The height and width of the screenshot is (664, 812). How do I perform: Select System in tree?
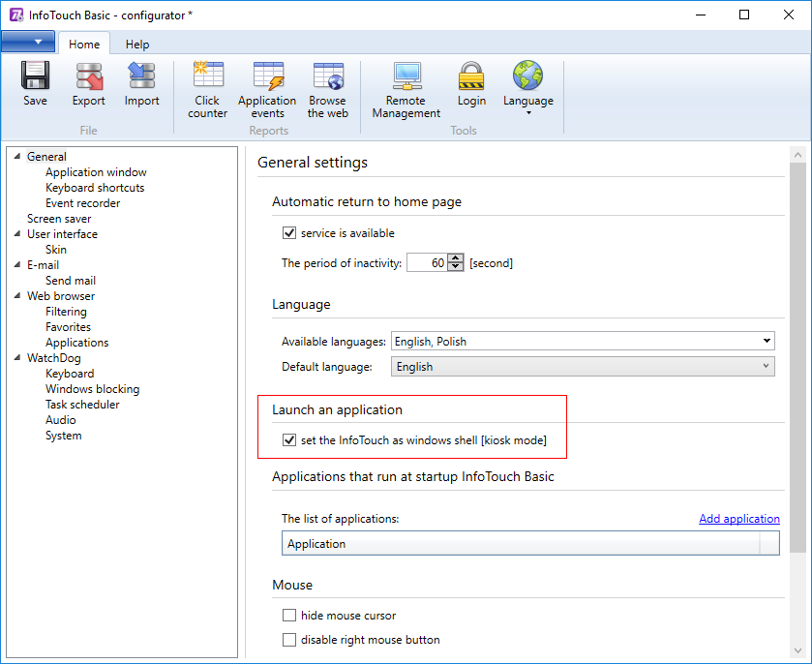point(63,436)
